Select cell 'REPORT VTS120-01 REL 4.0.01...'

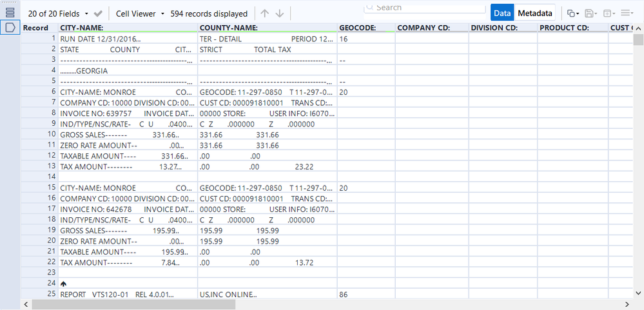coord(128,295)
